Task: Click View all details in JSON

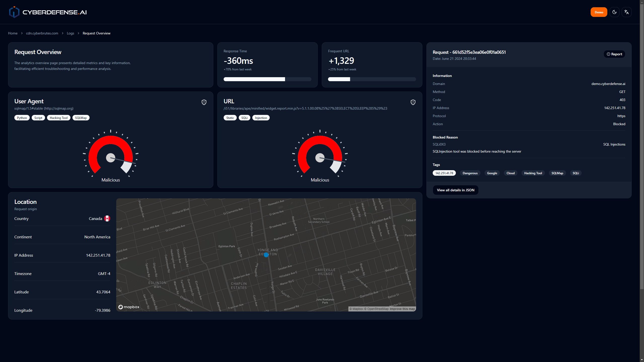Action: (455, 190)
